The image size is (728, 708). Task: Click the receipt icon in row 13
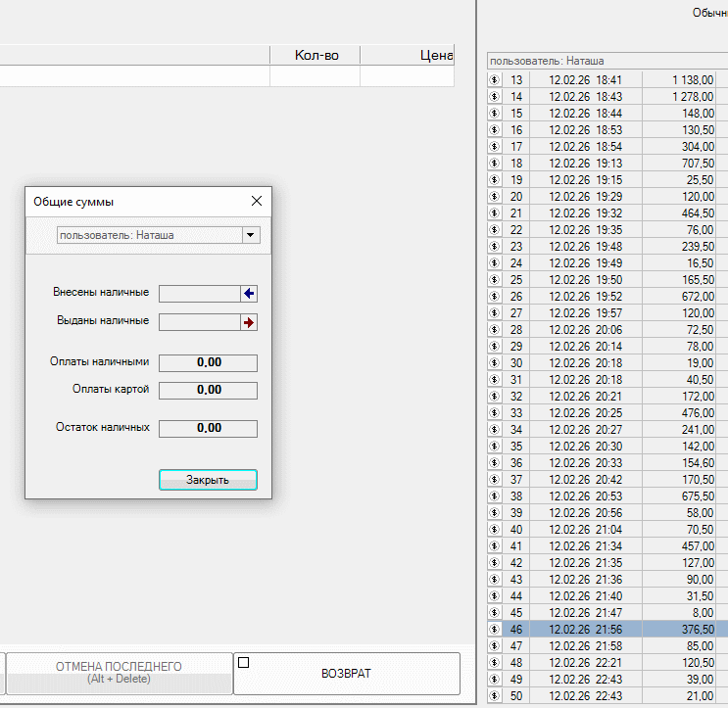(x=495, y=80)
